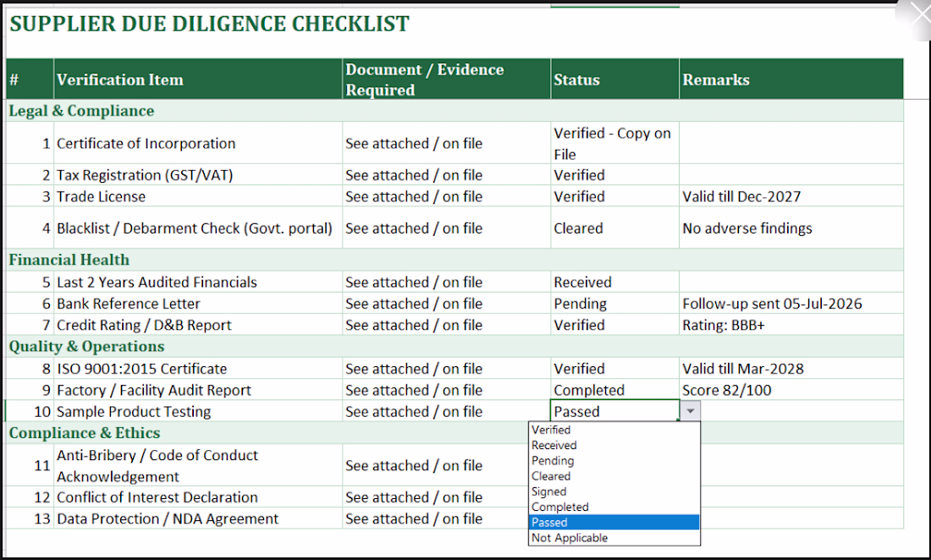Click the Supplier Due Diligence Checklist title

[209, 24]
